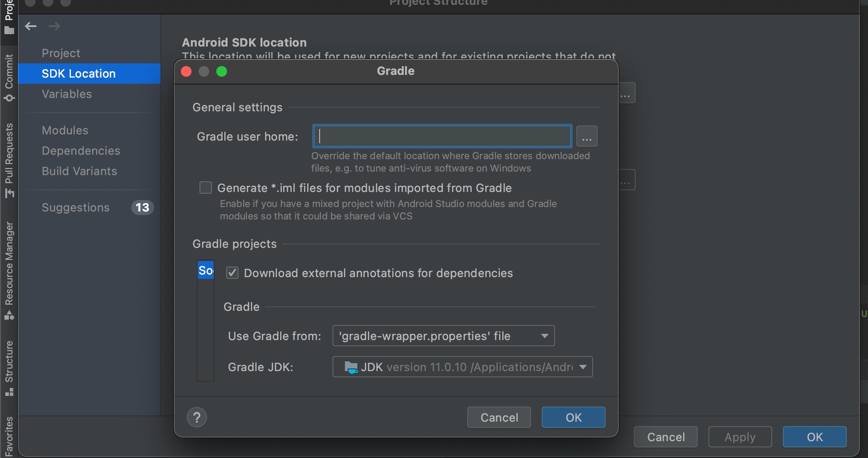The width and height of the screenshot is (868, 458).
Task: Open Suggestions with 13 items
Action: 76,207
